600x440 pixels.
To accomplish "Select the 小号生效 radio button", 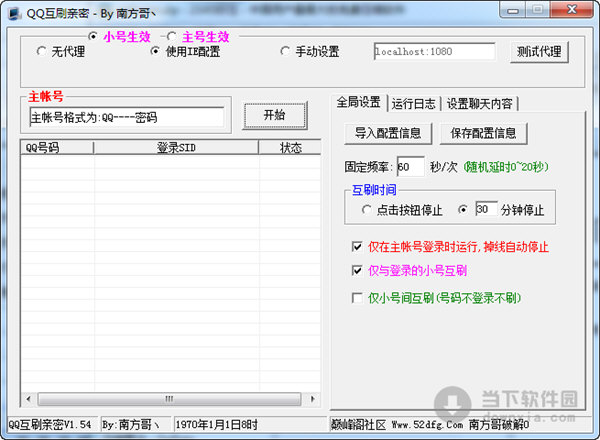I will (x=94, y=36).
